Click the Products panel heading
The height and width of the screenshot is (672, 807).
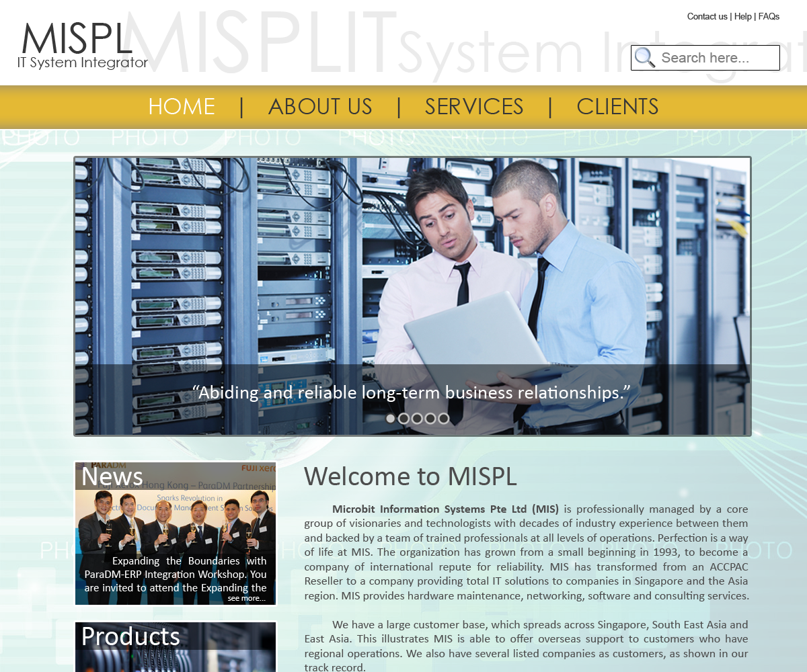(130, 636)
